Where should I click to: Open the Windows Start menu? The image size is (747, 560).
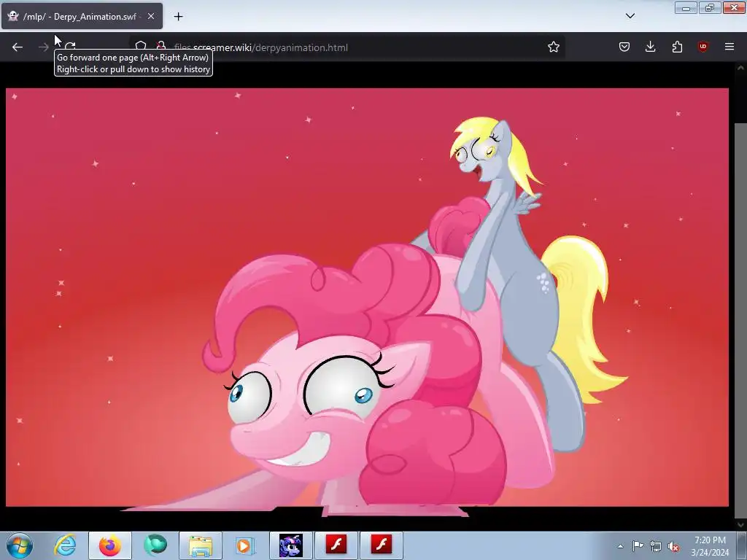tap(20, 545)
